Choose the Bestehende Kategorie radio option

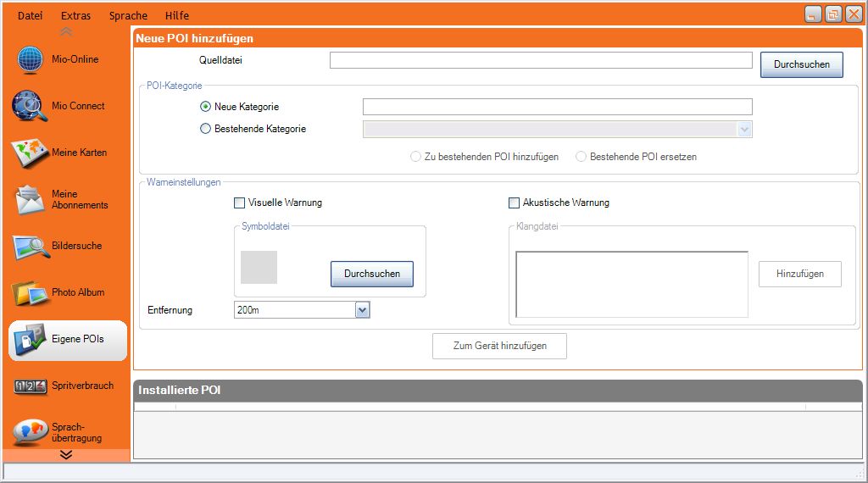(205, 129)
